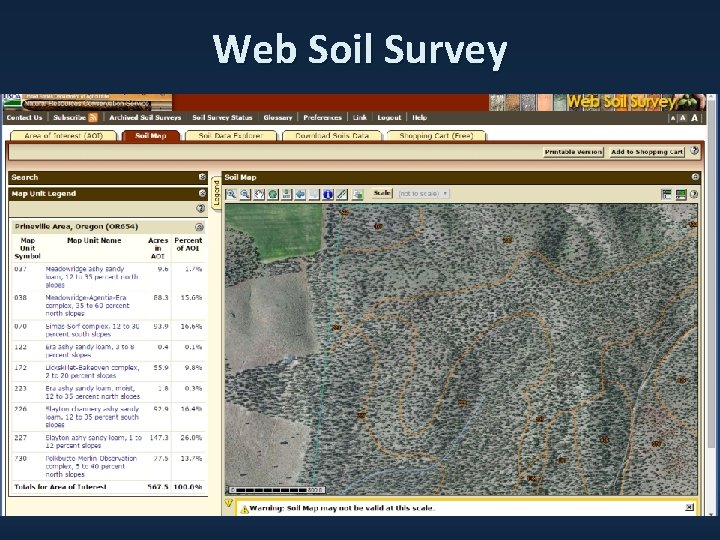Click the second map layout view icon
720x540 pixels.
pos(681,194)
